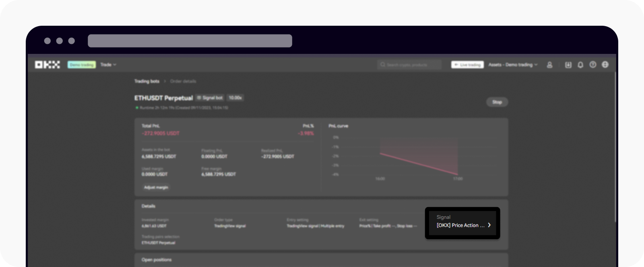Click the page vertical scrollbar
This screenshot has width=644, height=267.
(615, 147)
